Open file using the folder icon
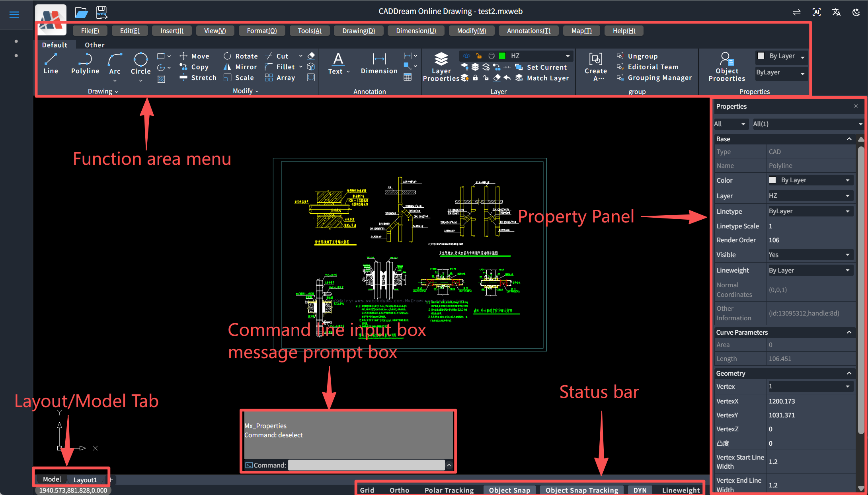868x495 pixels. [81, 13]
